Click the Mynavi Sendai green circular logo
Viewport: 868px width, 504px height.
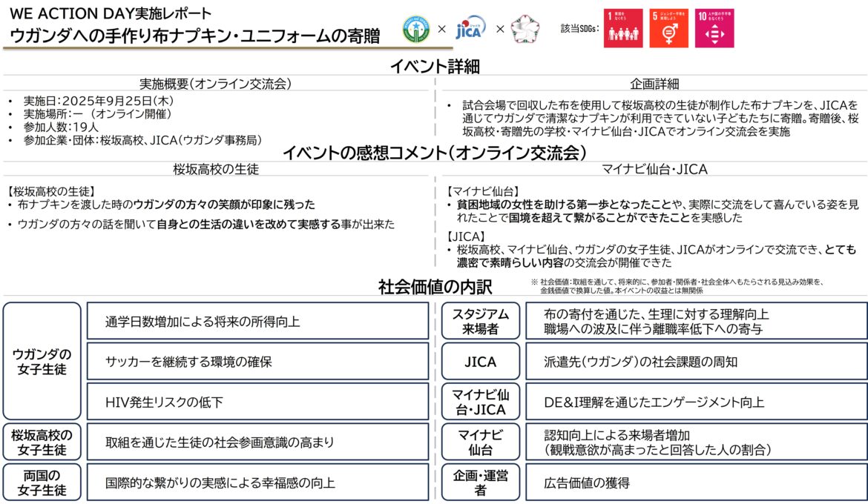tap(418, 29)
